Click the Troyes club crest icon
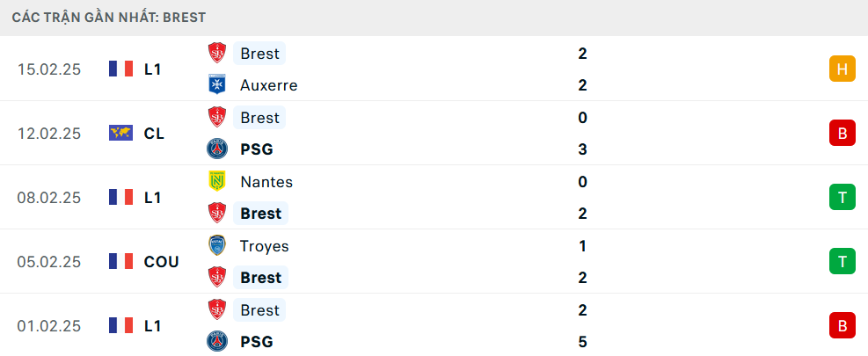868x356 pixels. (x=216, y=246)
